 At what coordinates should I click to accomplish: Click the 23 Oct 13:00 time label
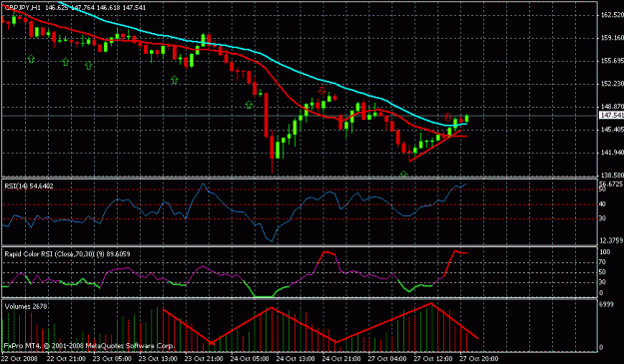click(x=158, y=358)
